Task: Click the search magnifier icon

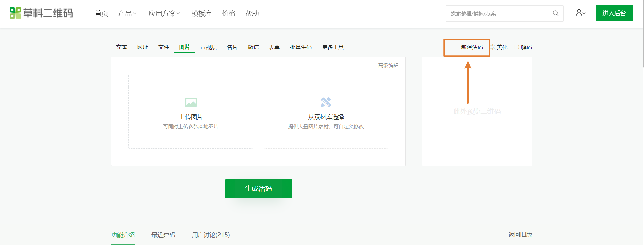Action: click(x=555, y=13)
